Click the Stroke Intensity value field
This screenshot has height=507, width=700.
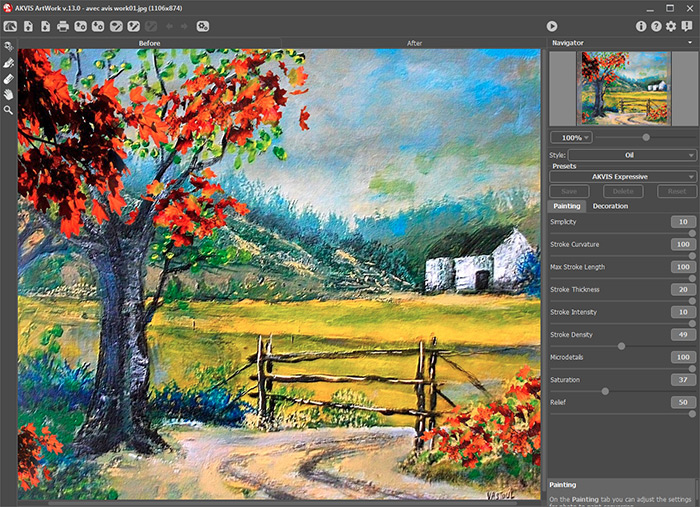[683, 312]
